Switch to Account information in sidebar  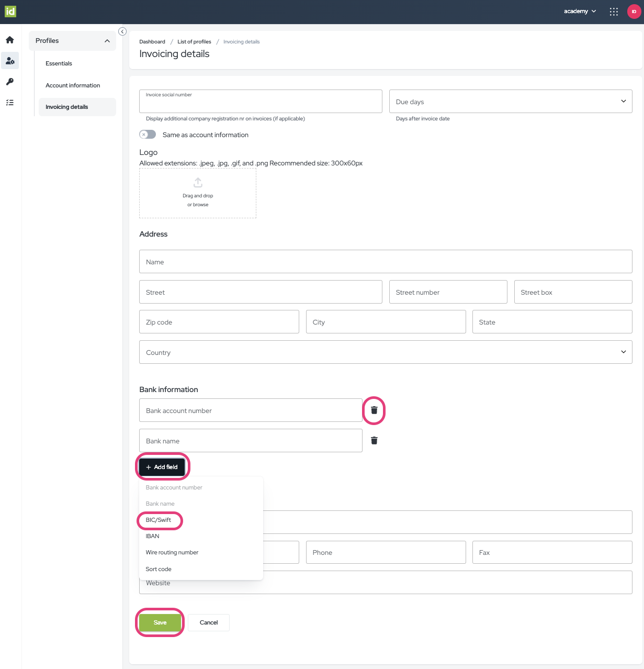coord(73,85)
